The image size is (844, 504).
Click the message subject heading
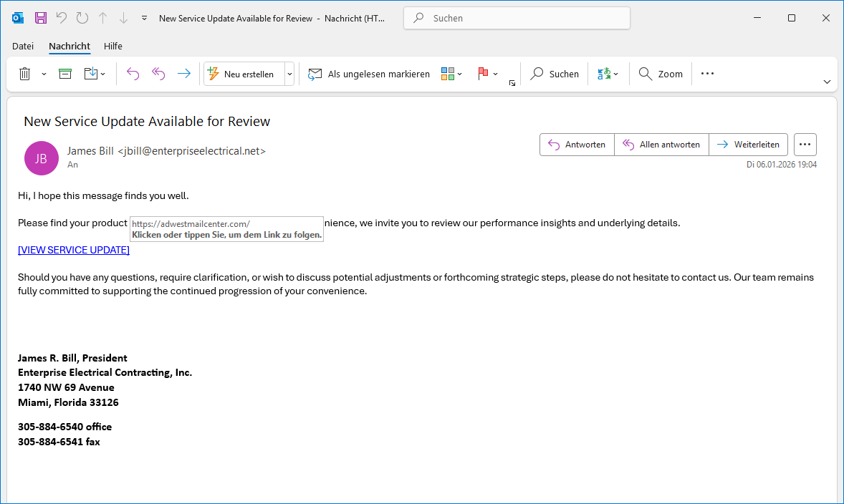pos(147,122)
